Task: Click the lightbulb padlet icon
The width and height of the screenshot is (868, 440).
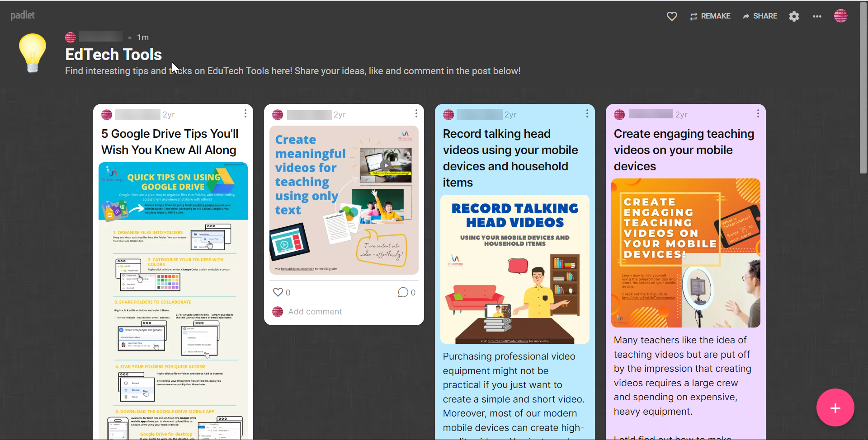Action: point(33,53)
